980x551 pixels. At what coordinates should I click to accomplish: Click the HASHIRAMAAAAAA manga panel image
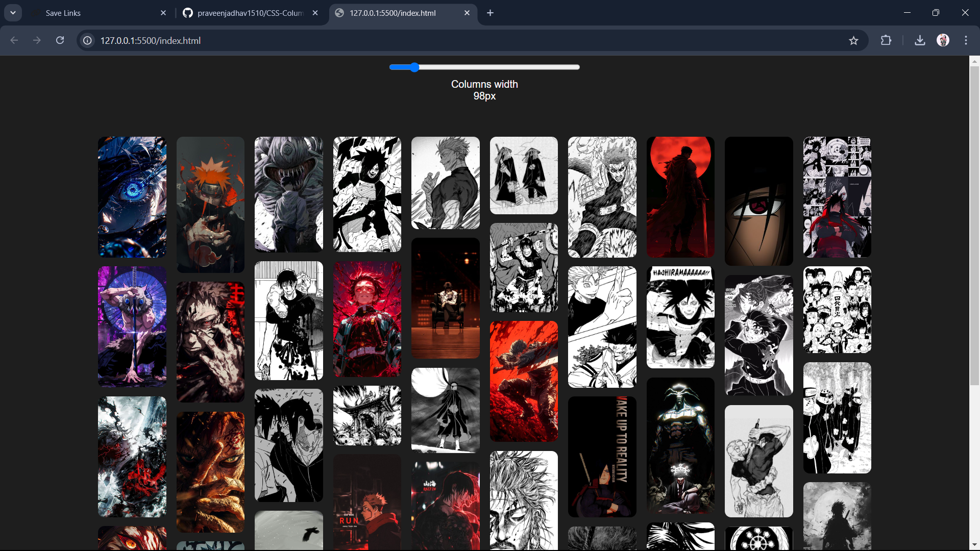(x=680, y=317)
